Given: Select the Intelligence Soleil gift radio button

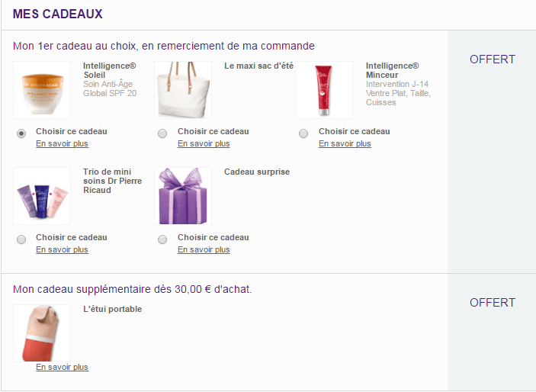Looking at the screenshot, I should (21, 133).
